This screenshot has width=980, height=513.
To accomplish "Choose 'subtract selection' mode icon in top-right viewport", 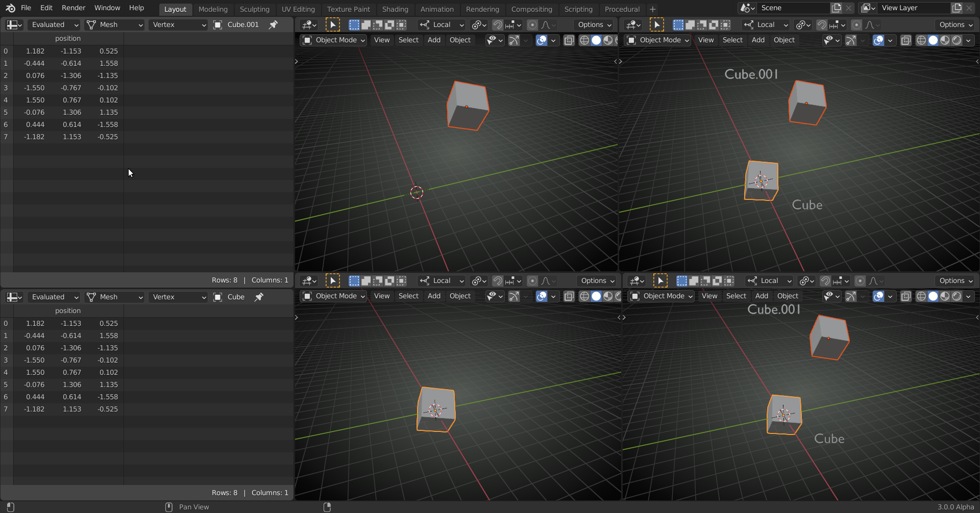I will [x=702, y=24].
